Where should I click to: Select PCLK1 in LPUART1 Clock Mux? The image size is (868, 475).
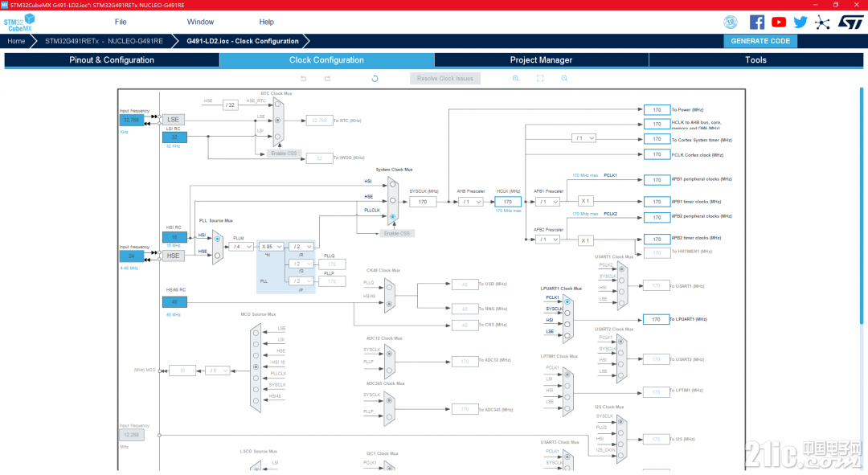[x=567, y=301]
